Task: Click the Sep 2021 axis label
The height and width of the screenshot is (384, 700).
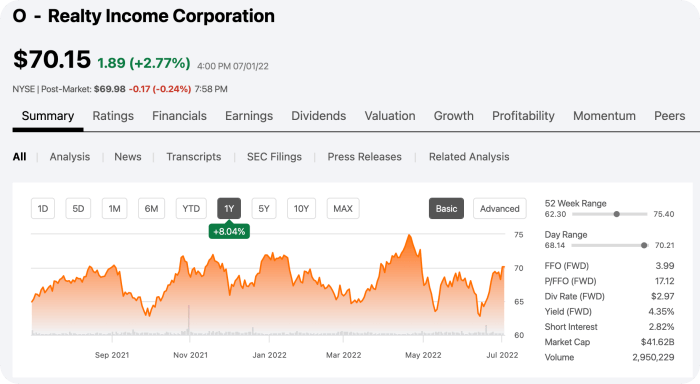Action: click(112, 355)
